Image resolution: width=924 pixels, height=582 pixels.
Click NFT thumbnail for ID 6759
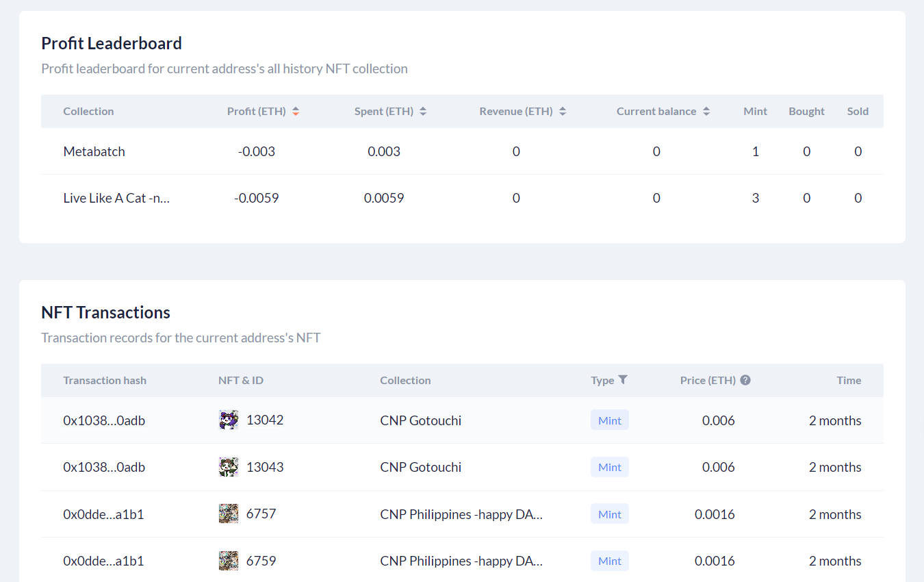[229, 561]
